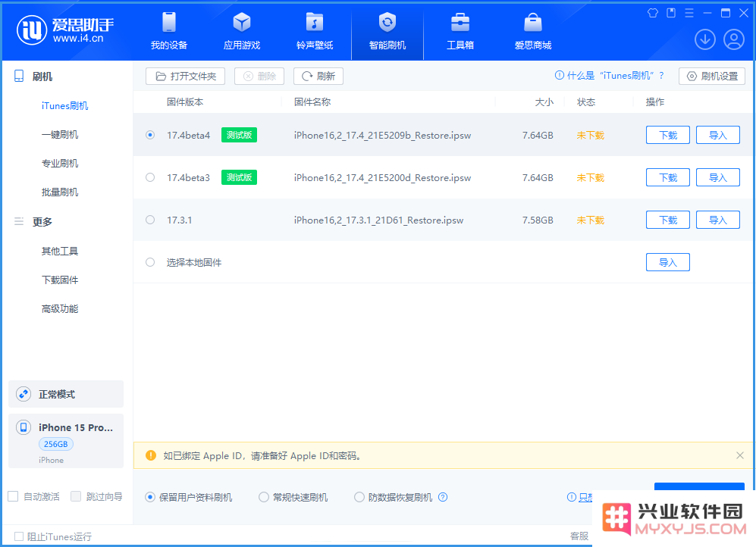Click the 固件名称 column header

(x=312, y=102)
